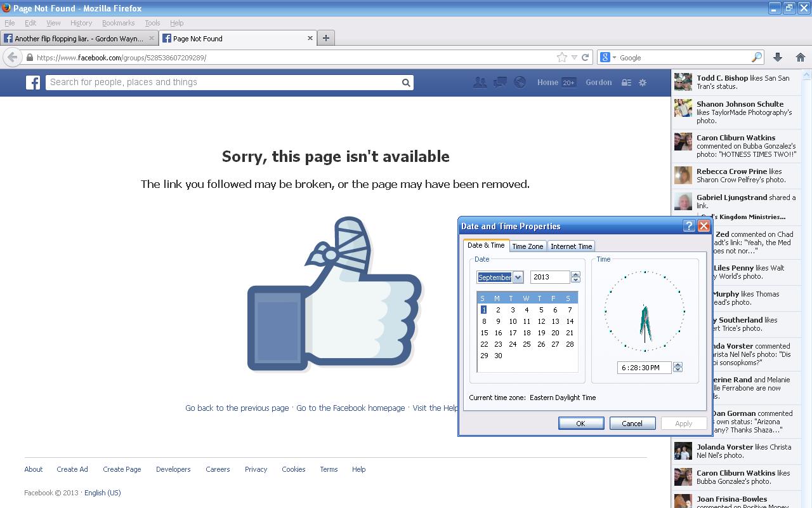Click OK in Date and Time Properties
Screen dimensions: 812x508
click(580, 424)
